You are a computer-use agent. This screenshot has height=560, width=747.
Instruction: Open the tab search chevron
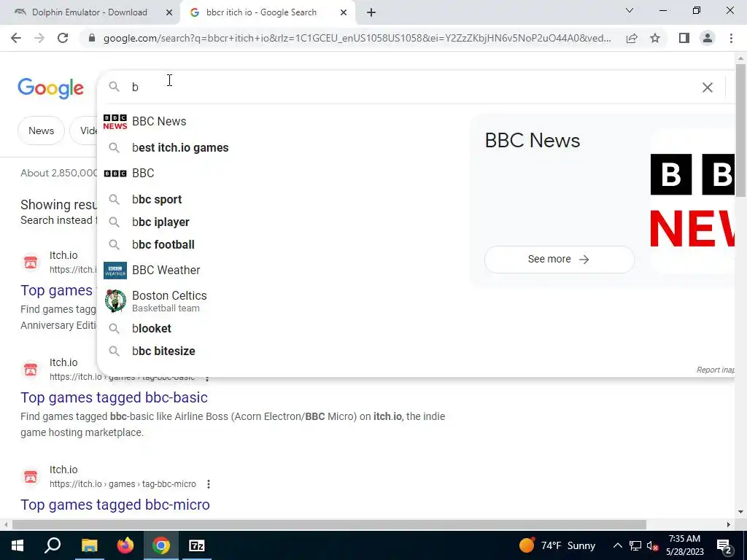(x=630, y=10)
